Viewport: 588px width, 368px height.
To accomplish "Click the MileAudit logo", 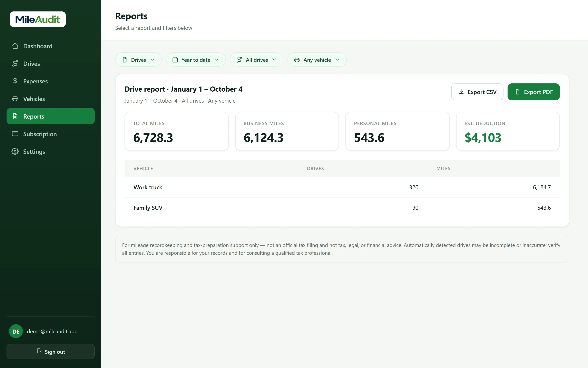I will click(38, 19).
